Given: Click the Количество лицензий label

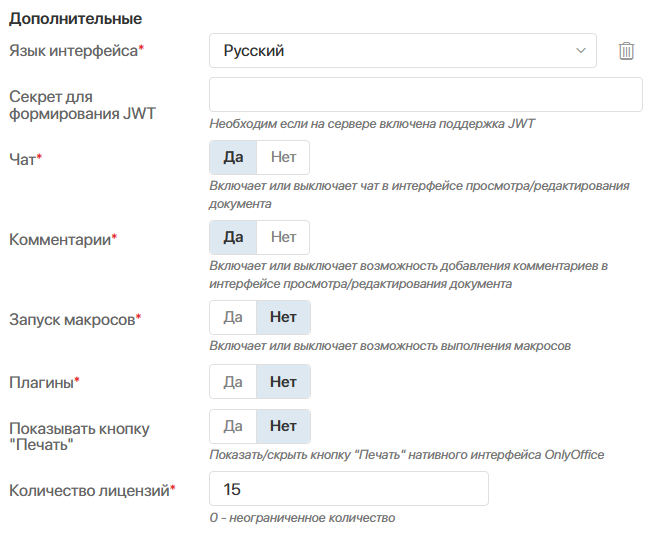Looking at the screenshot, I should [92, 491].
